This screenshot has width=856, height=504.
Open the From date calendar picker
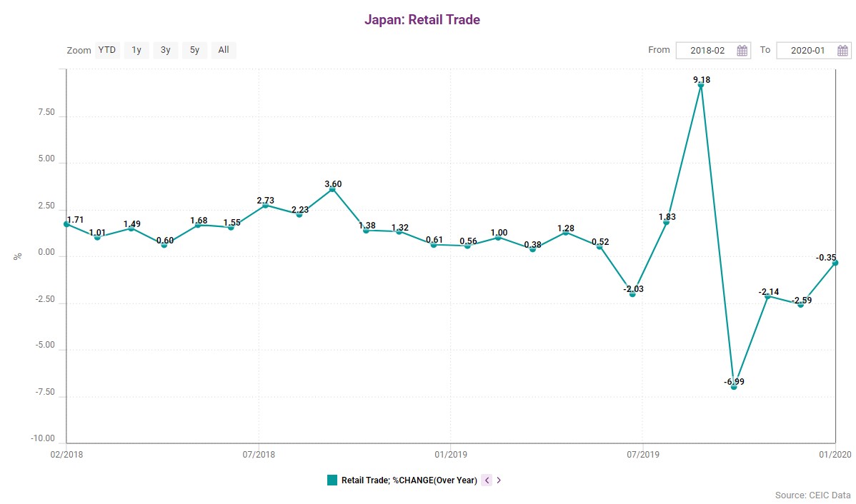(x=742, y=50)
